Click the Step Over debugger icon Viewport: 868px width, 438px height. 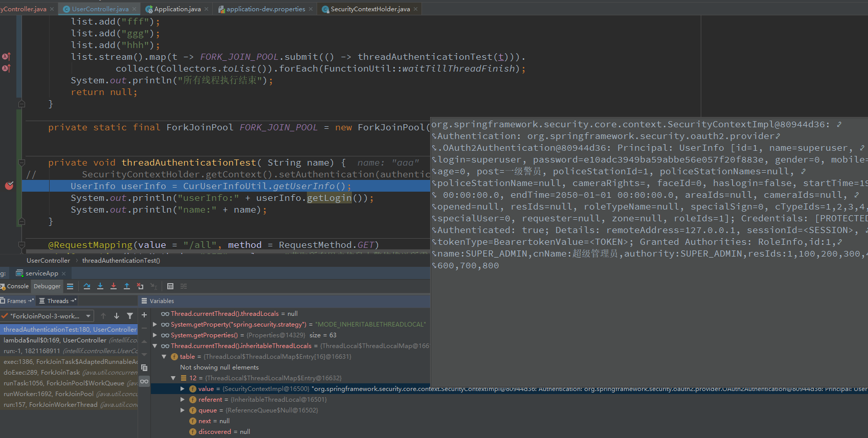pyautogui.click(x=87, y=286)
